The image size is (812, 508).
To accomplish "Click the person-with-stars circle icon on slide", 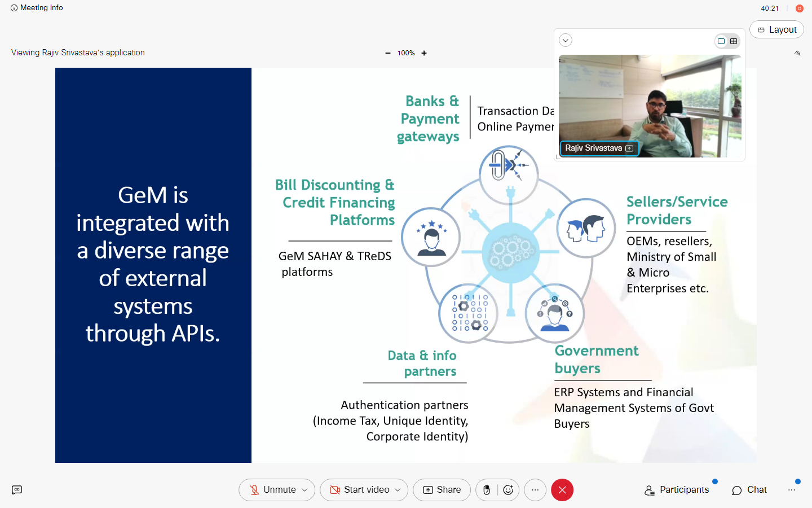I will (431, 238).
